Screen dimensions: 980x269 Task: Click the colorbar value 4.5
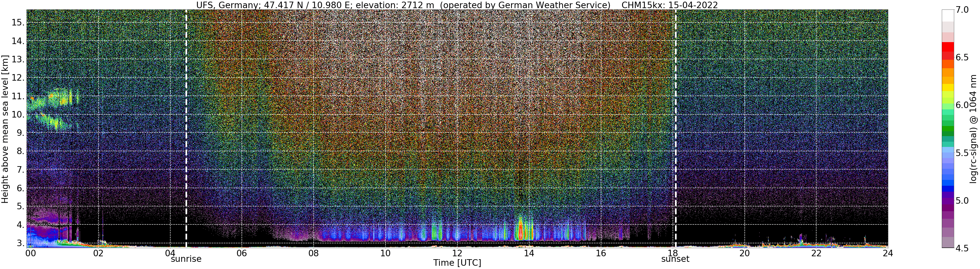point(962,248)
